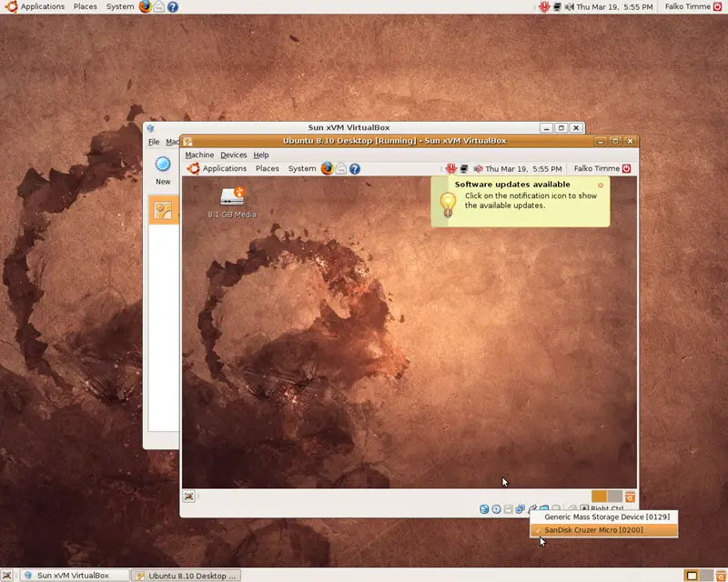The image size is (728, 582).
Task: Click the network adapter status icon
Action: [x=520, y=509]
